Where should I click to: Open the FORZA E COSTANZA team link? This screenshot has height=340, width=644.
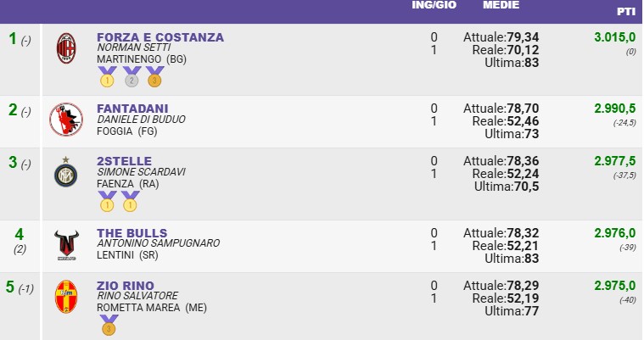(160, 37)
